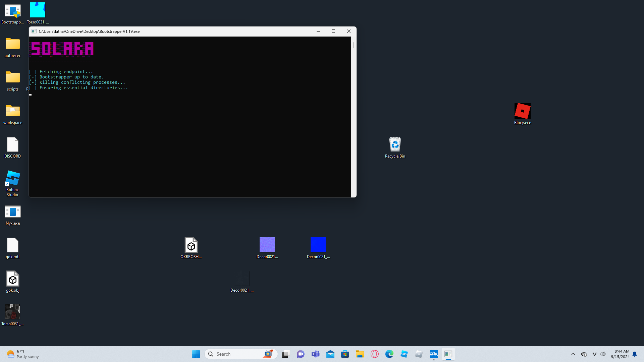The height and width of the screenshot is (362, 644).
Task: Close the BootstrapperV1.19.exe console window
Action: click(349, 31)
